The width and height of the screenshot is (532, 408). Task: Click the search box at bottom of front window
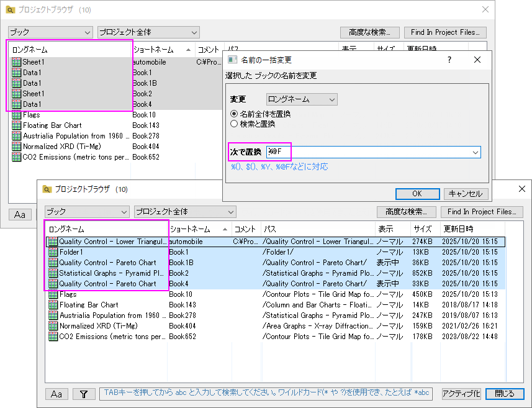[266, 393]
